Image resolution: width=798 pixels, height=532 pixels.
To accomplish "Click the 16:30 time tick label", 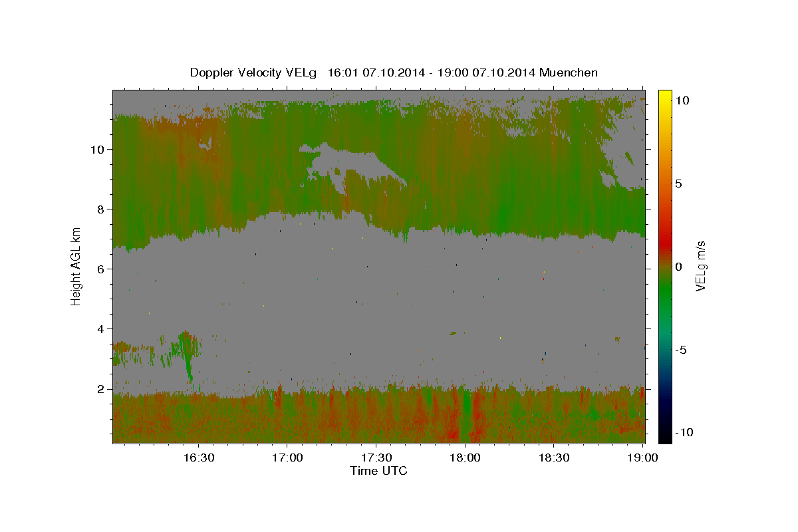I will (198, 458).
